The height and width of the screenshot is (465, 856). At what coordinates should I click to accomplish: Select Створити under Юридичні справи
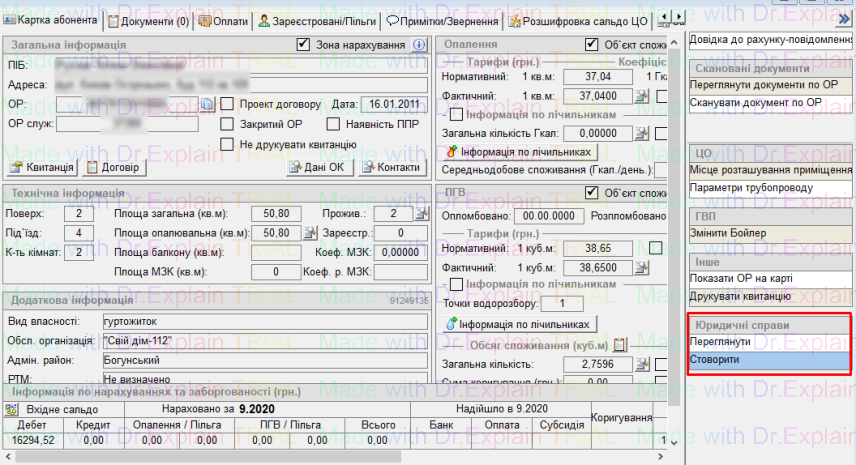click(x=770, y=360)
